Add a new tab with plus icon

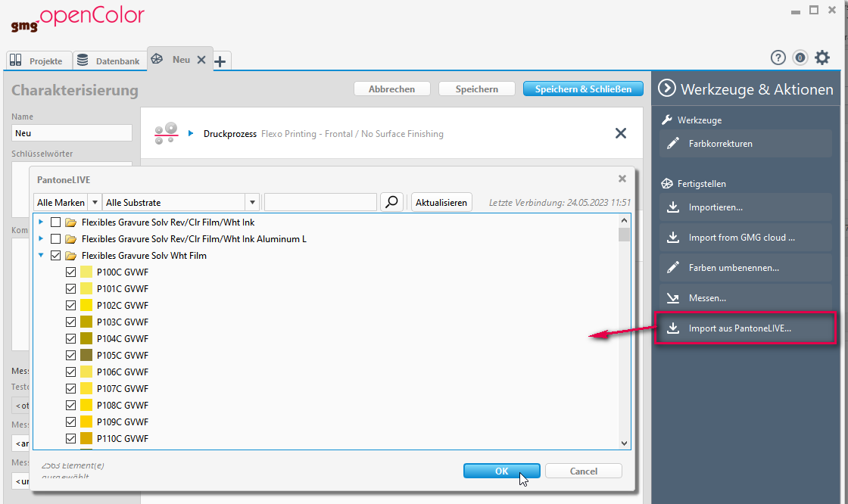click(220, 61)
